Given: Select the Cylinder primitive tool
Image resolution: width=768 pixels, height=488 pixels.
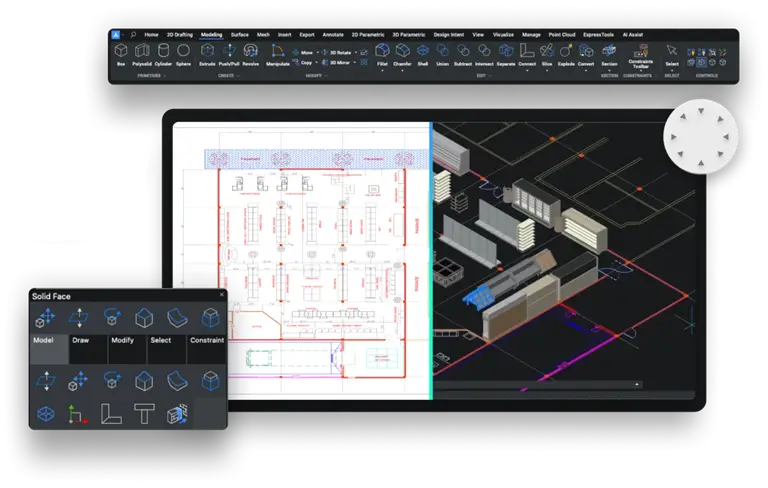Looking at the screenshot, I should click(x=163, y=53).
